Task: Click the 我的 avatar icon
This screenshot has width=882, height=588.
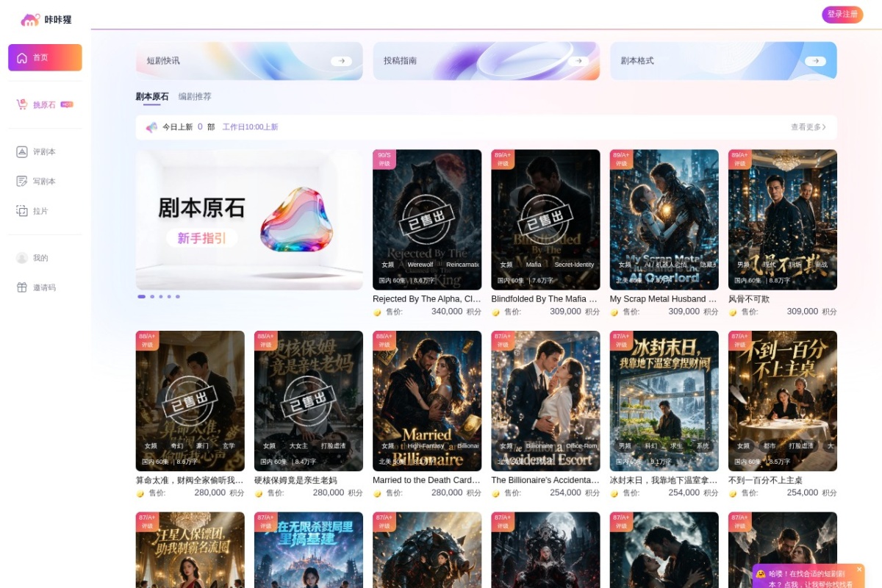Action: 22,257
